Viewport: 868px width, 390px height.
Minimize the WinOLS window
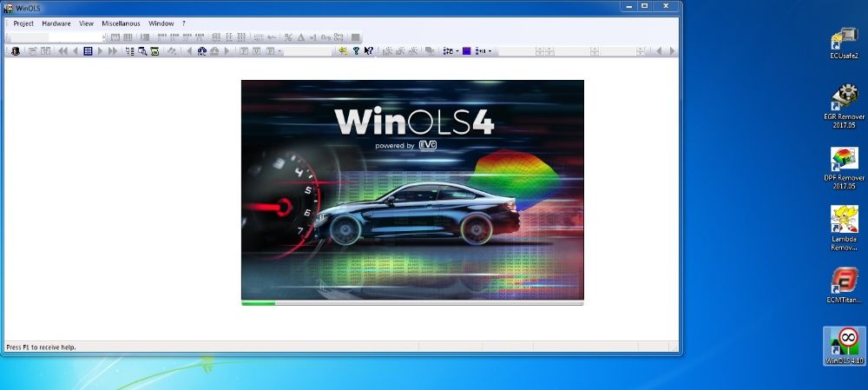pos(628,6)
